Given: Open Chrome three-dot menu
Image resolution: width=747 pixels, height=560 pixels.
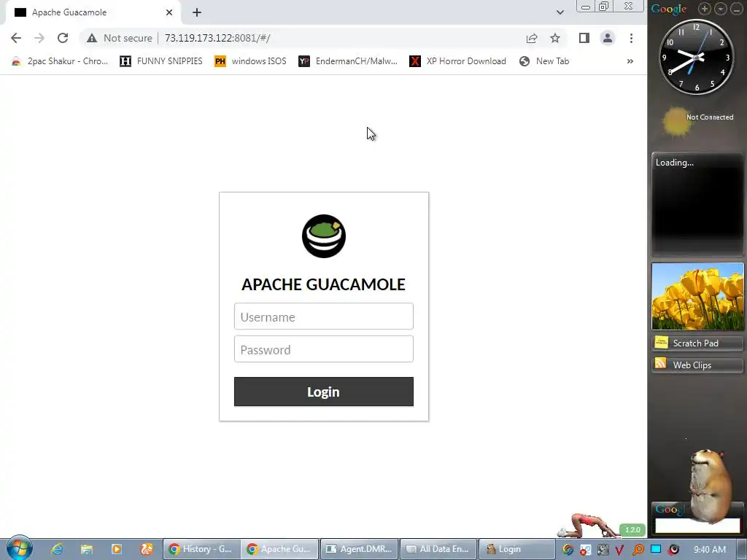Looking at the screenshot, I should click(631, 38).
